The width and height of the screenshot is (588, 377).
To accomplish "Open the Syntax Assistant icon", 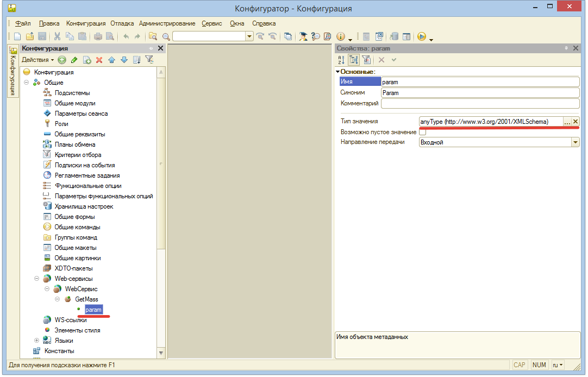I will click(x=303, y=37).
